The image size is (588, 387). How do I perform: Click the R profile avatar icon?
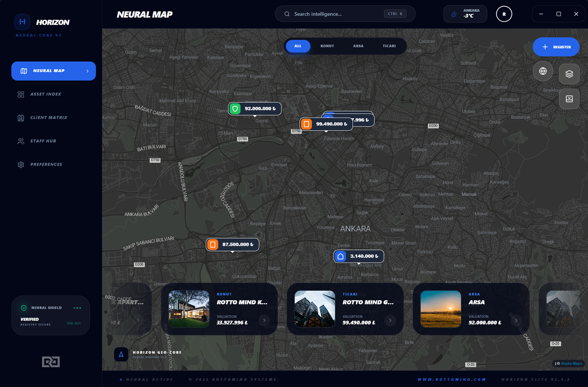(x=504, y=14)
